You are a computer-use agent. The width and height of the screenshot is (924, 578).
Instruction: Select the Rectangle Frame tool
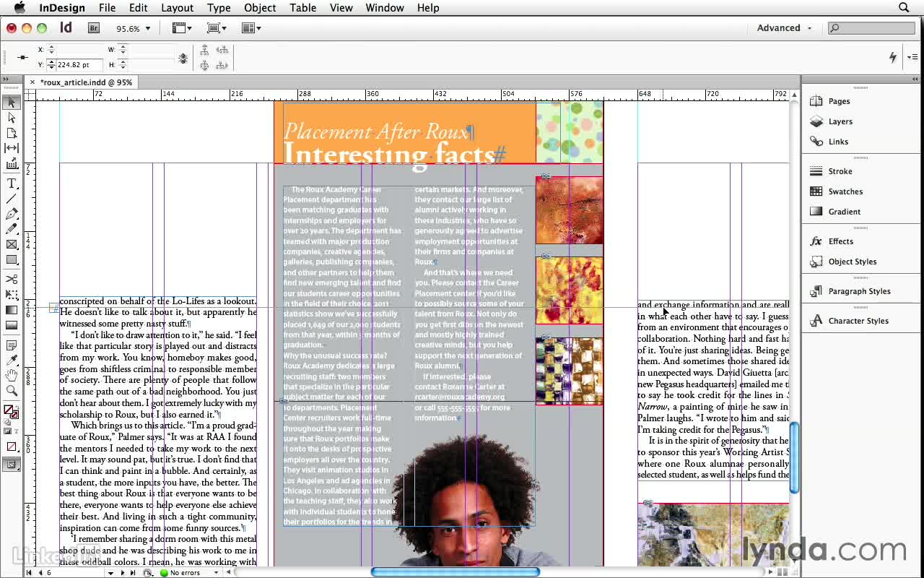[12, 244]
